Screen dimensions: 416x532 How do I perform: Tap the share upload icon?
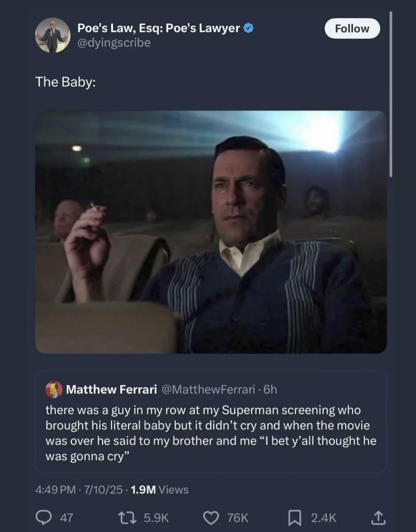(378, 518)
